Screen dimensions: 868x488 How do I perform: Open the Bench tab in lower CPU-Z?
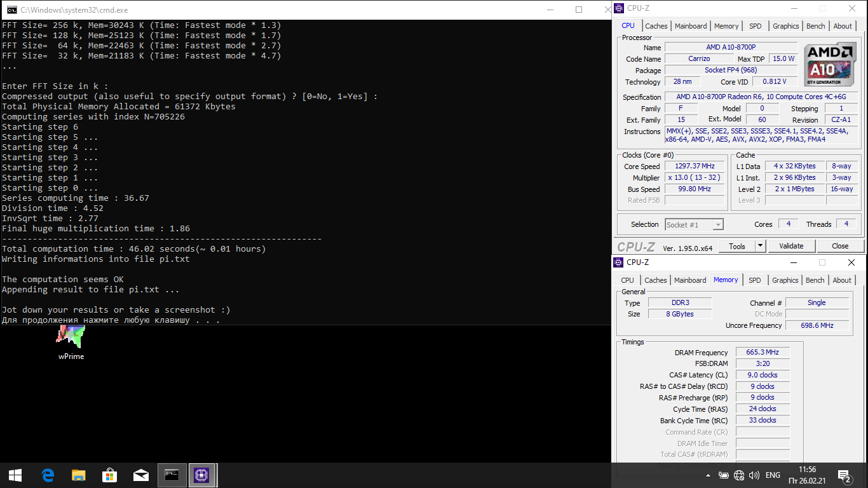(x=815, y=280)
